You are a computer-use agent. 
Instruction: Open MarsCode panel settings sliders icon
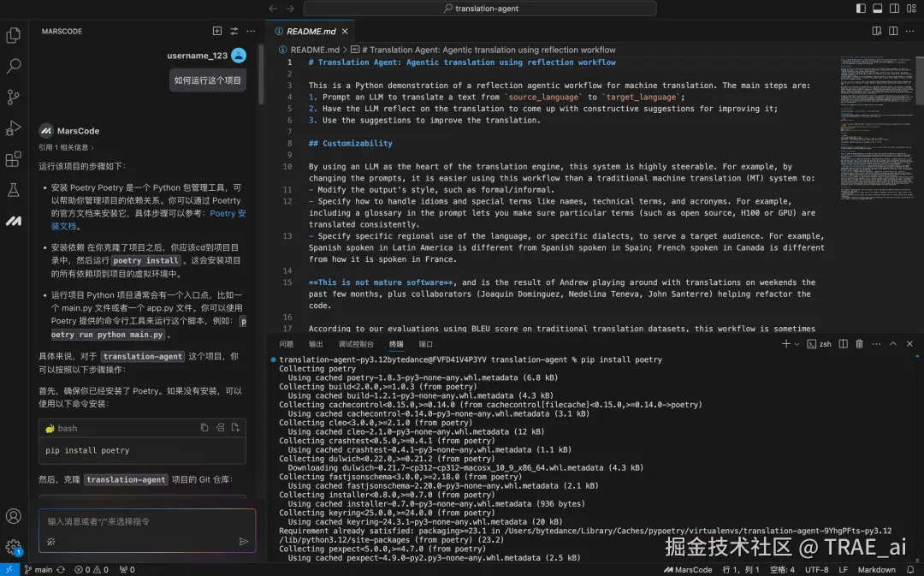pos(234,32)
